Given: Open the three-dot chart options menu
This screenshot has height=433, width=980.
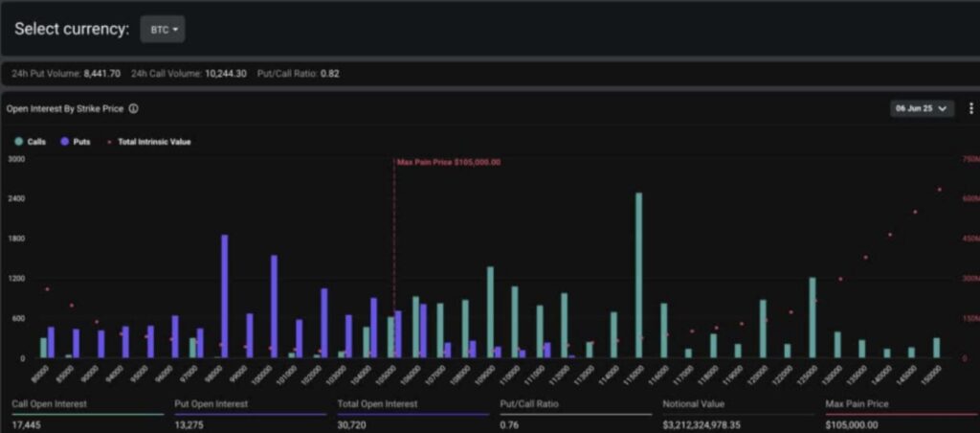Looking at the screenshot, I should [970, 108].
